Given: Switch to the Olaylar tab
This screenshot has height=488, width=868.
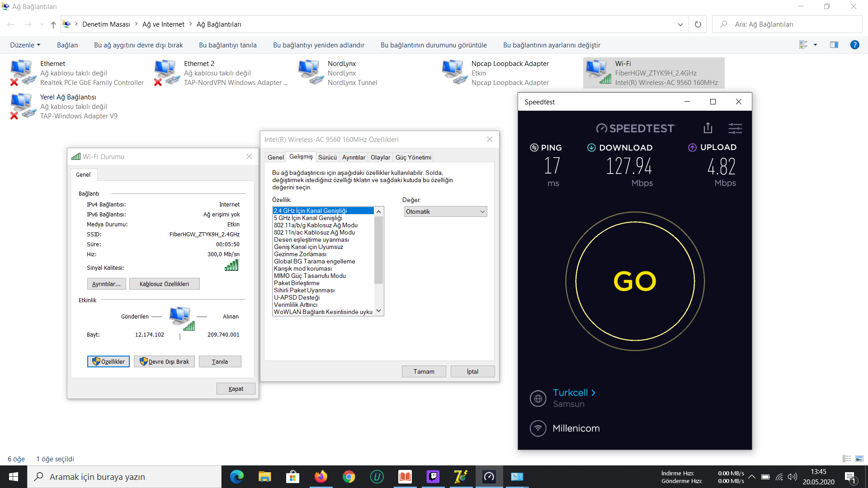Looking at the screenshot, I should [380, 157].
